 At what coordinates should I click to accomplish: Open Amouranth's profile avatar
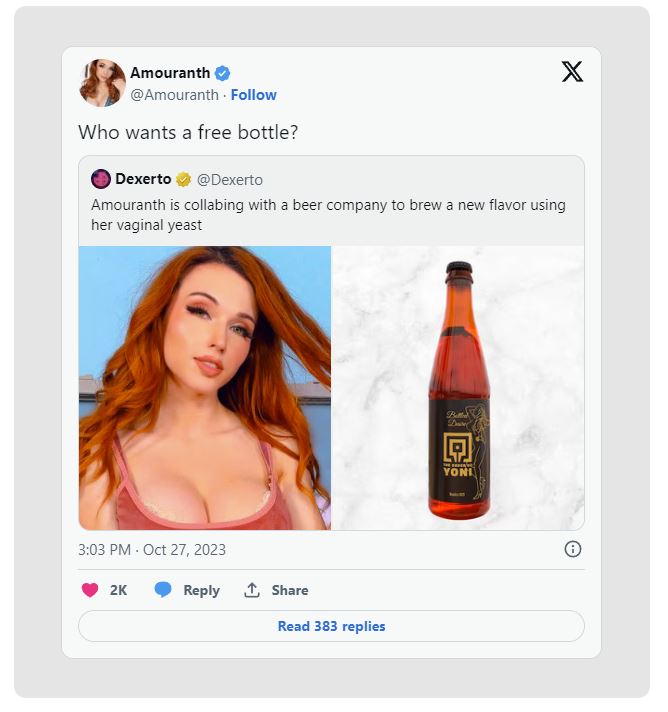coord(102,83)
